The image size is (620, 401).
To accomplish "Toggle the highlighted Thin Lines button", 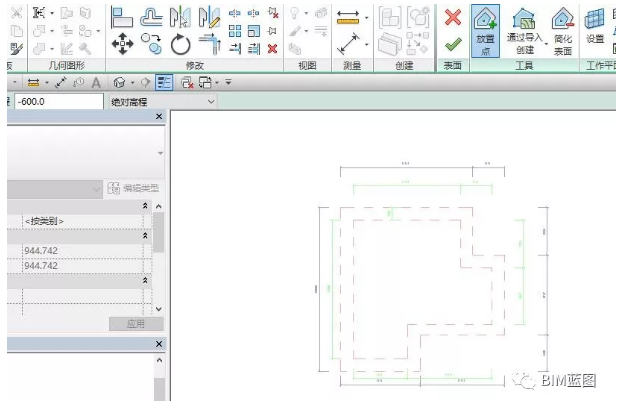I will click(164, 83).
